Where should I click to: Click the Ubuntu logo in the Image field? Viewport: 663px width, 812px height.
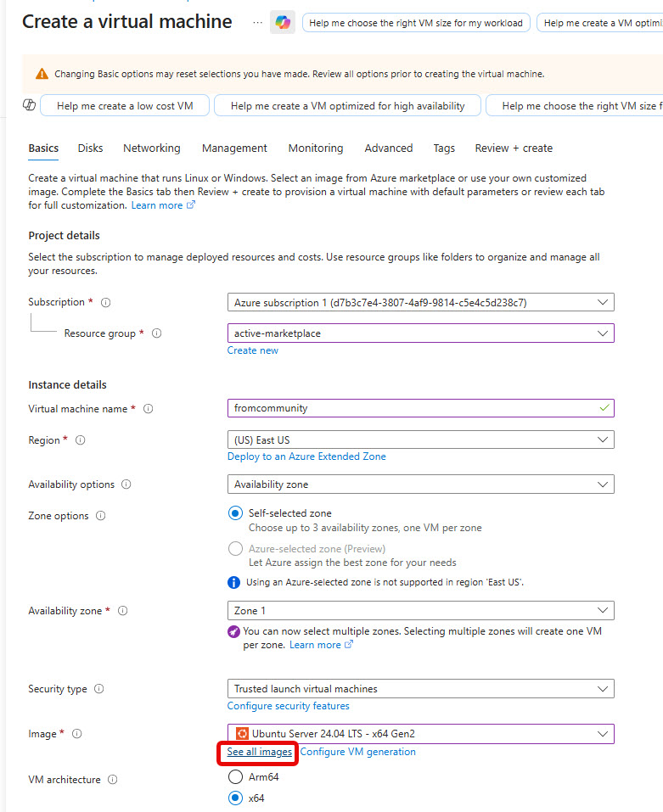tap(242, 734)
